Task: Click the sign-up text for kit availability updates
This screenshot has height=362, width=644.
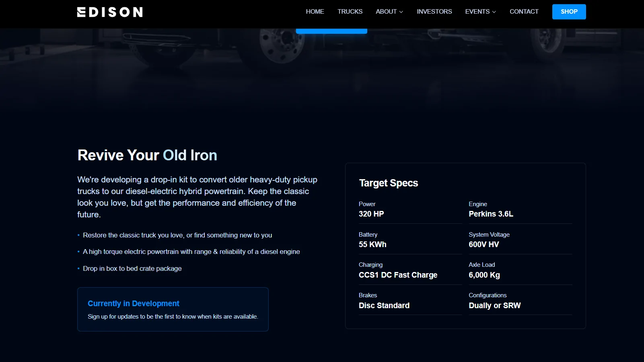Action: [173, 317]
